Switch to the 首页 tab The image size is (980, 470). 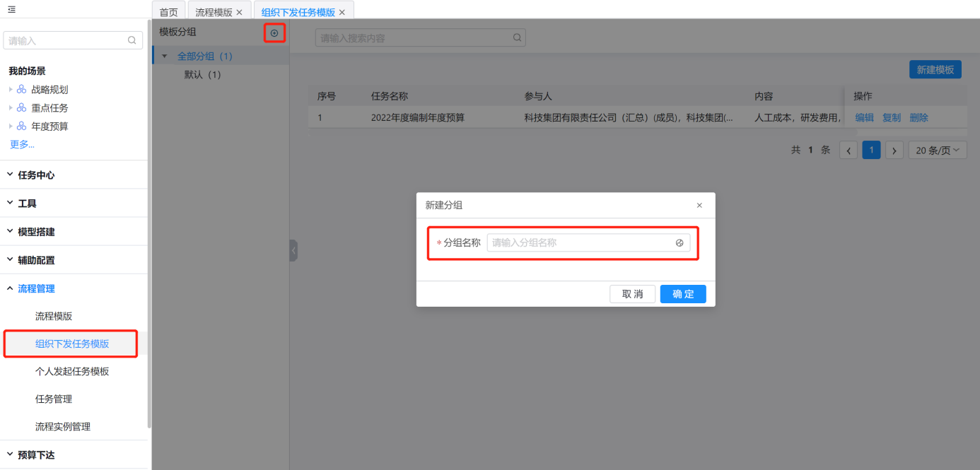tap(168, 13)
